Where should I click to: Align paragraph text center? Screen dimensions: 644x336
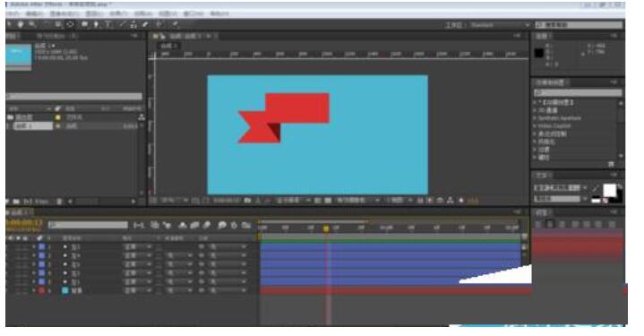[550, 224]
